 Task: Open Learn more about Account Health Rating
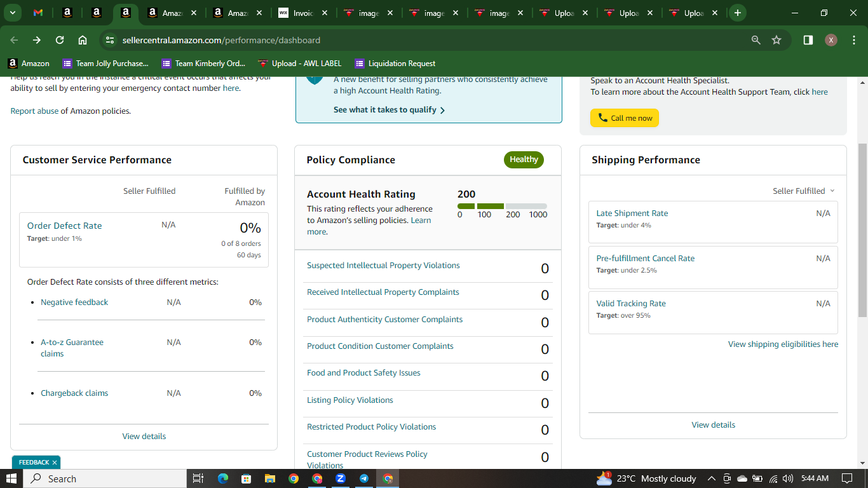[x=369, y=226]
